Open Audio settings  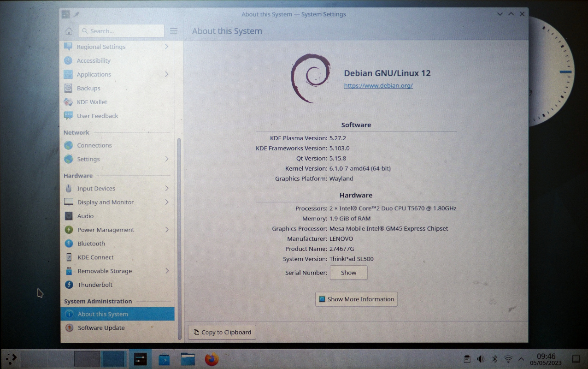pyautogui.click(x=118, y=216)
